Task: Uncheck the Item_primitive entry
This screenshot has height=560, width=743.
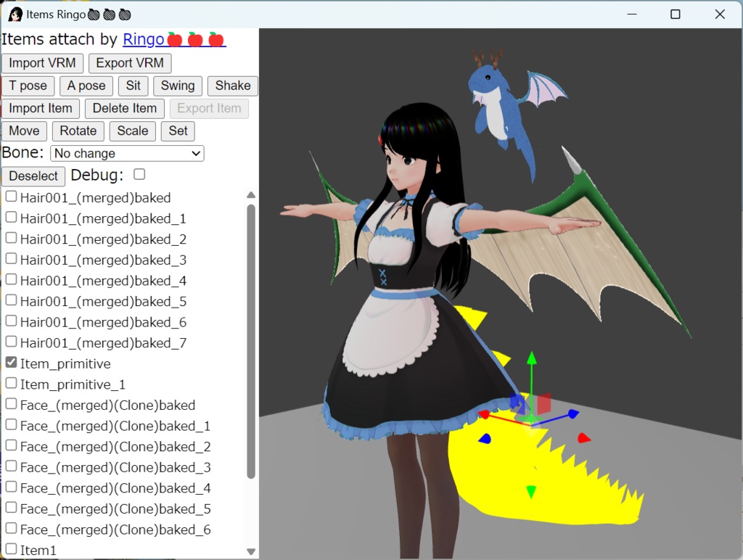Action: coord(11,362)
